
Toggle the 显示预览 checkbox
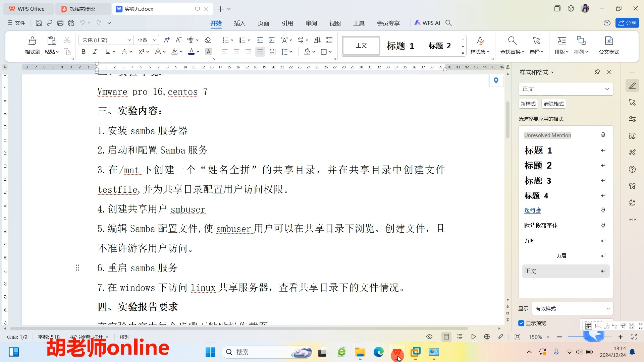click(521, 323)
